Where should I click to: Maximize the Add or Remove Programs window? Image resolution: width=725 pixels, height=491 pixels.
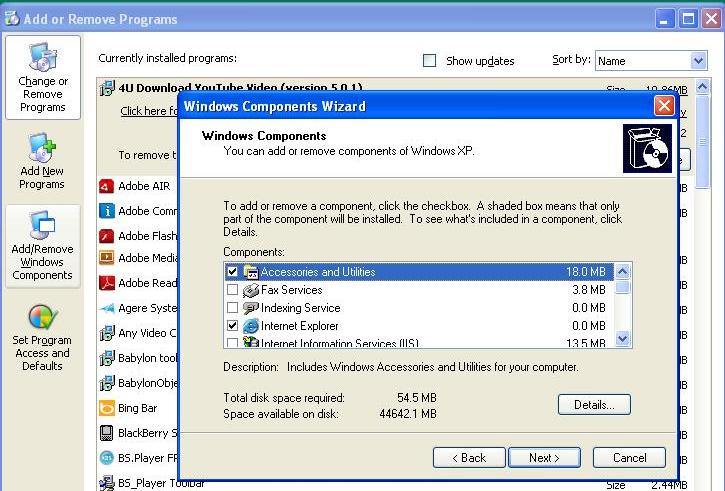coord(688,19)
